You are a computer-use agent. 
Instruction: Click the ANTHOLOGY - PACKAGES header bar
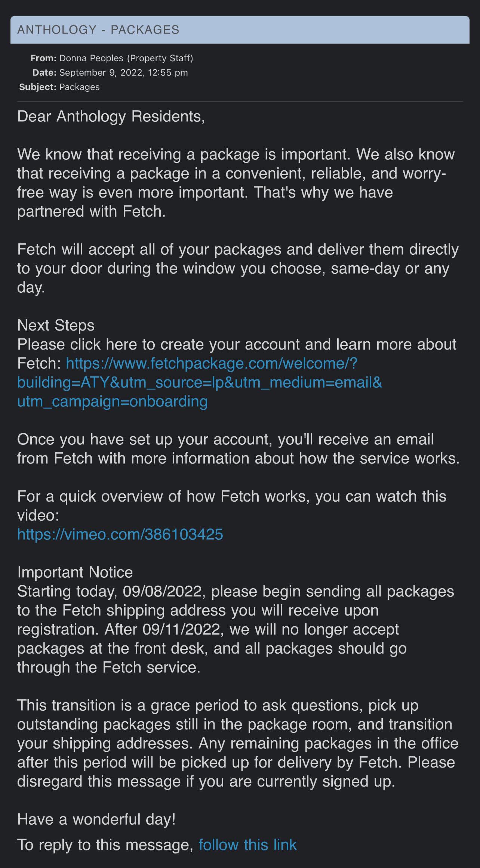point(240,30)
